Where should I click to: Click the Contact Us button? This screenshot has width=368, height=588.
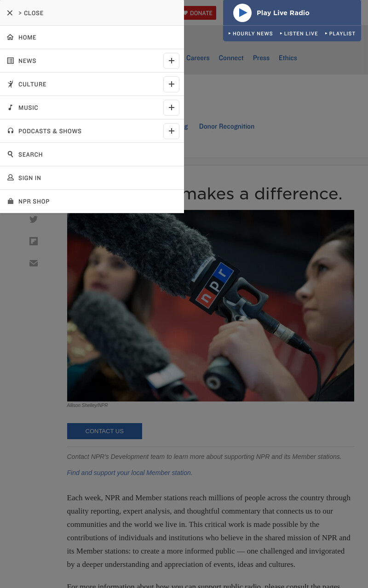tap(104, 431)
